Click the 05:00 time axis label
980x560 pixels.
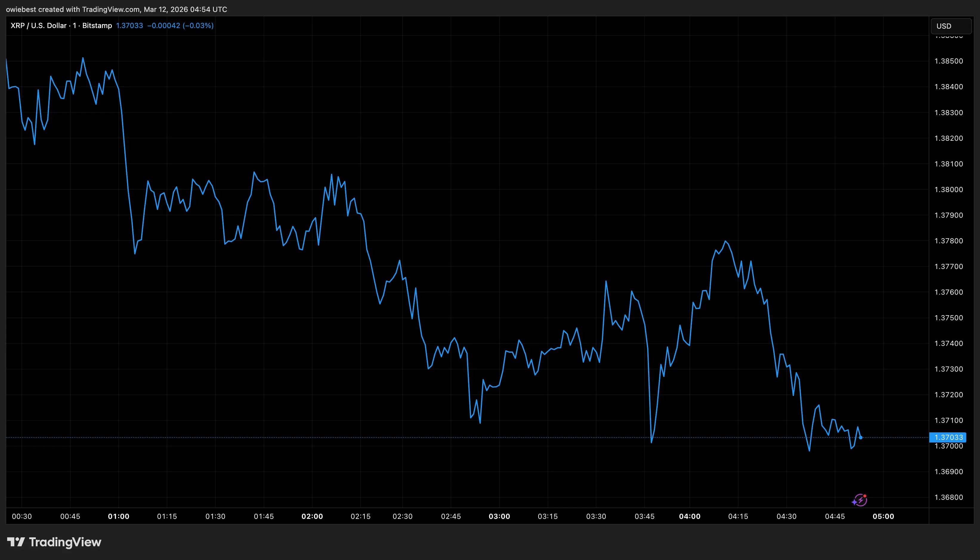pos(883,516)
